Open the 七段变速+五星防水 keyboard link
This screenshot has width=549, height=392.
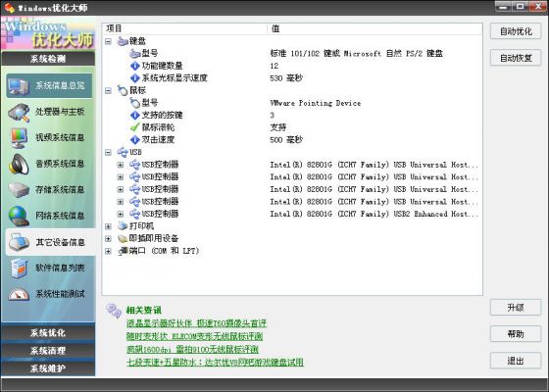215,363
